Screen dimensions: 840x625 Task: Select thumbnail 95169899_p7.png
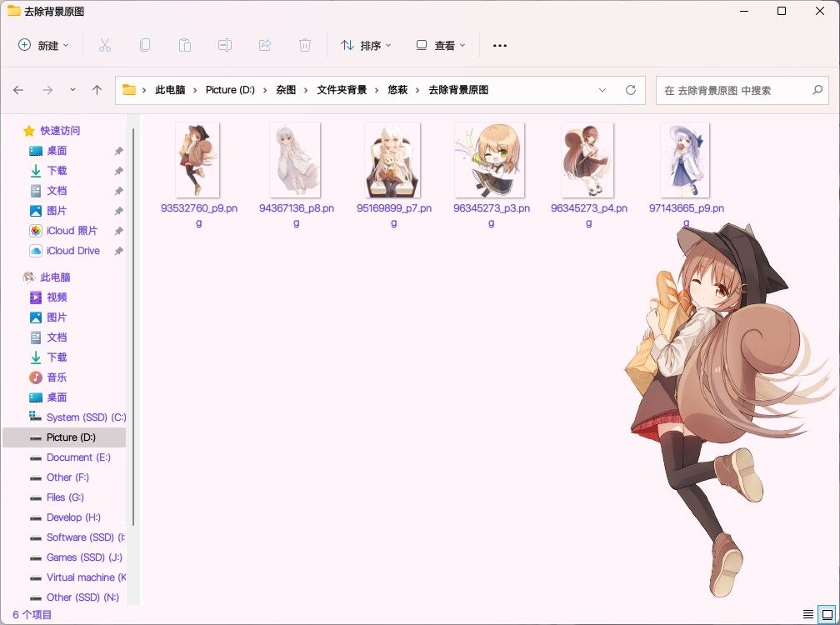393,160
